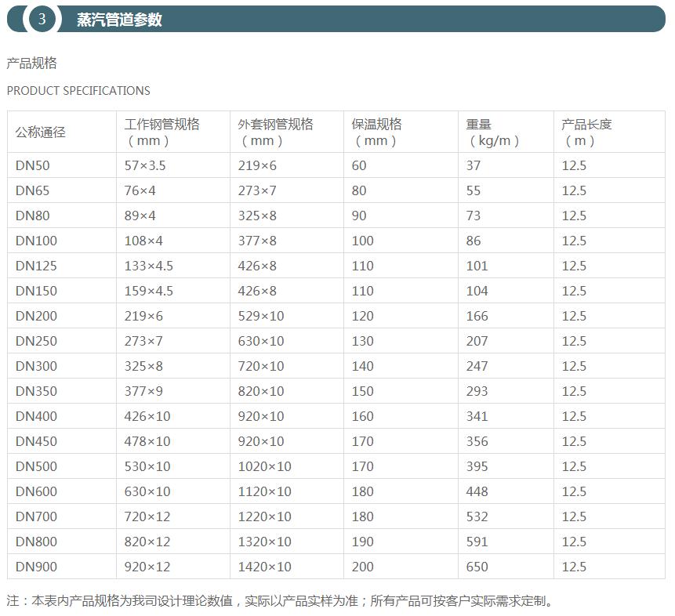Screen dimensions: 675x616
Task: Click the DN400 row label
Action: pos(36,416)
